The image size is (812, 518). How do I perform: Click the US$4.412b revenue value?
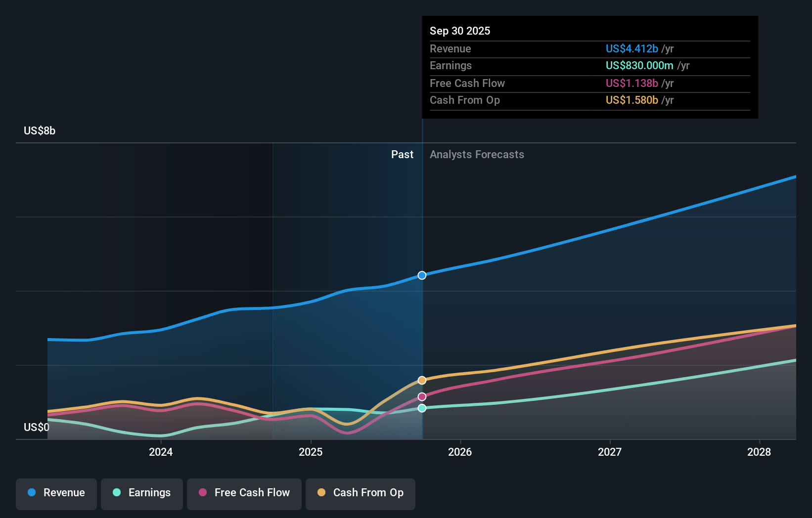(x=632, y=49)
